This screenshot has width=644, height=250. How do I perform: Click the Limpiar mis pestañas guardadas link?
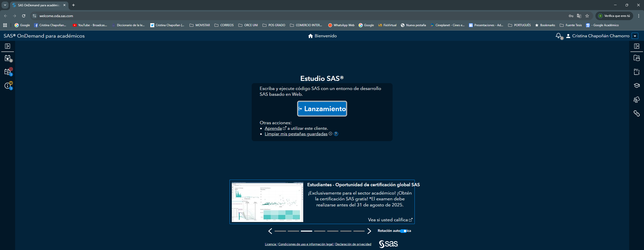tap(296, 134)
